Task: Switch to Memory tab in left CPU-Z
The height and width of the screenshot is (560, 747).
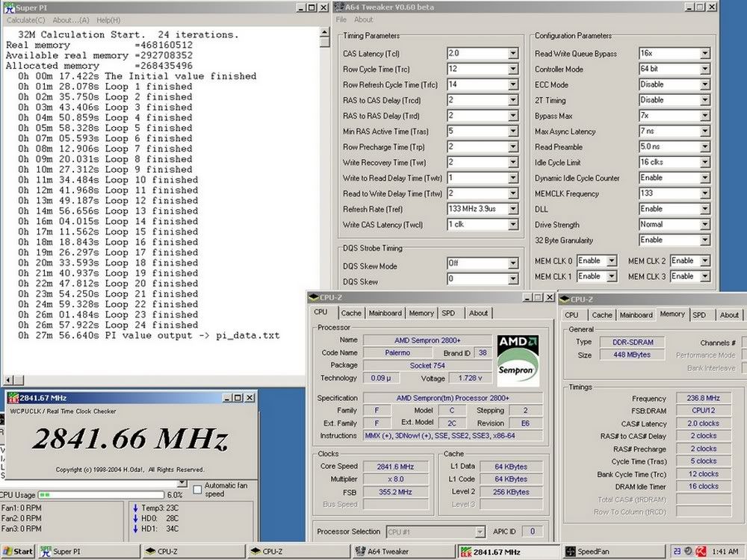Action: click(421, 314)
